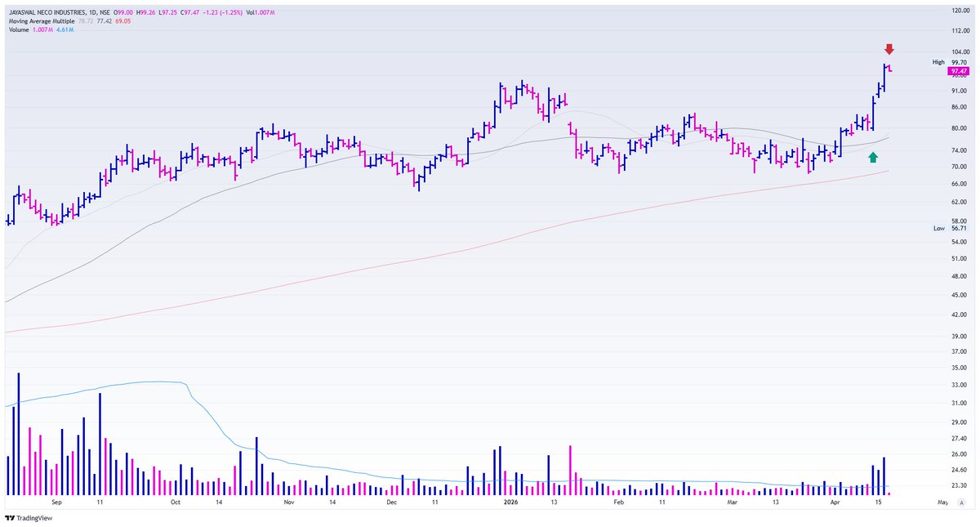
Task: Select the open price O99.00 value
Action: click(122, 12)
